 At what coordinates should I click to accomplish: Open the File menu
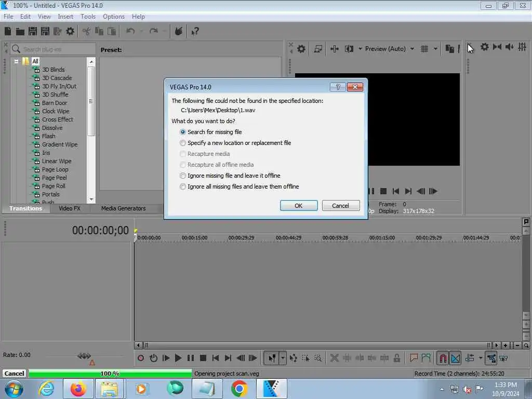click(x=8, y=17)
